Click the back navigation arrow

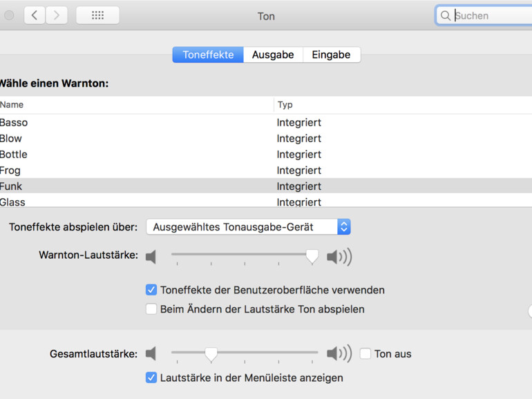pyautogui.click(x=35, y=15)
